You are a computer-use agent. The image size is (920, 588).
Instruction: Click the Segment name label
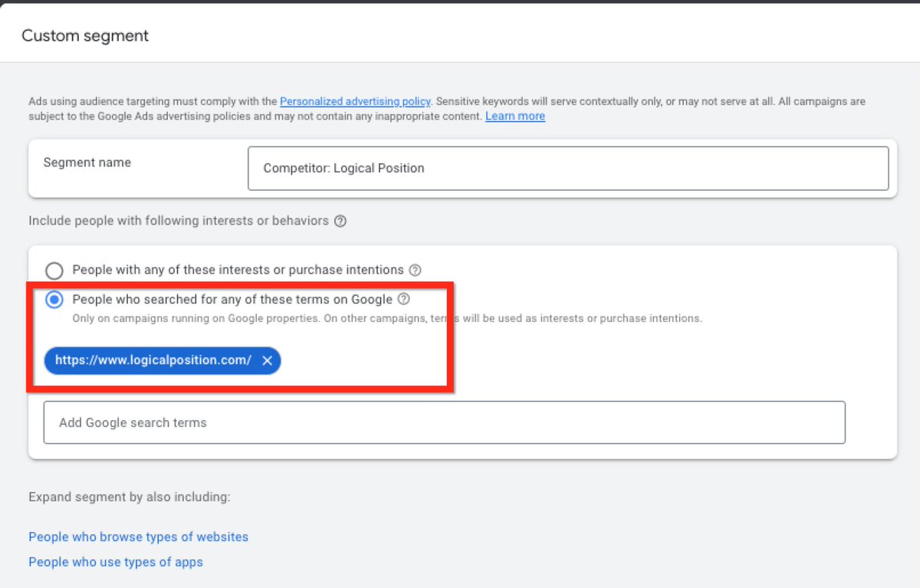click(x=87, y=163)
